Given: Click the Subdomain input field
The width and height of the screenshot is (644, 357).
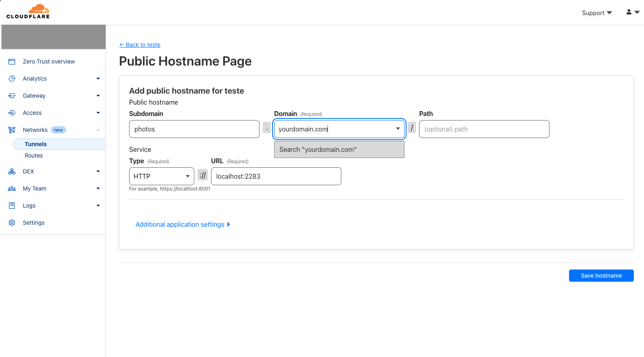Looking at the screenshot, I should coord(194,129).
